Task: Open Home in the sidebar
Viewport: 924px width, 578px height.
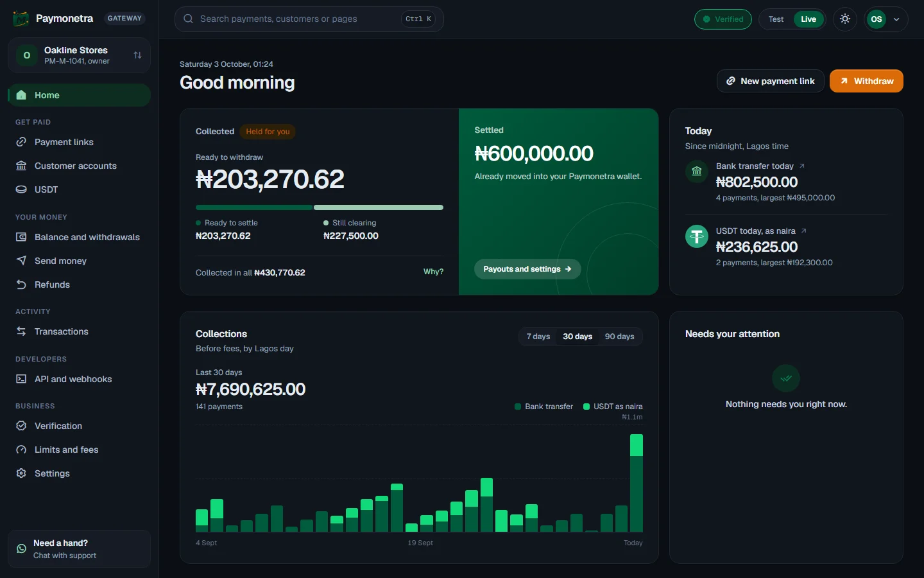Action: 80,95
